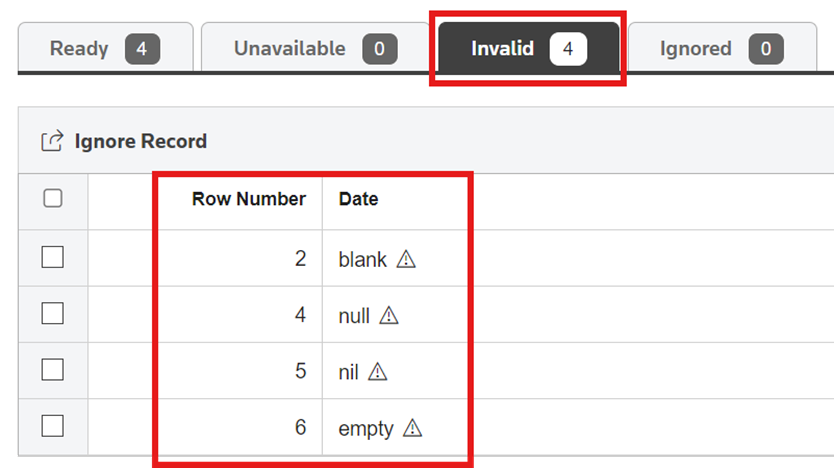Tick the checkbox for row number 5
This screenshot has width=834, height=468.
tap(53, 370)
